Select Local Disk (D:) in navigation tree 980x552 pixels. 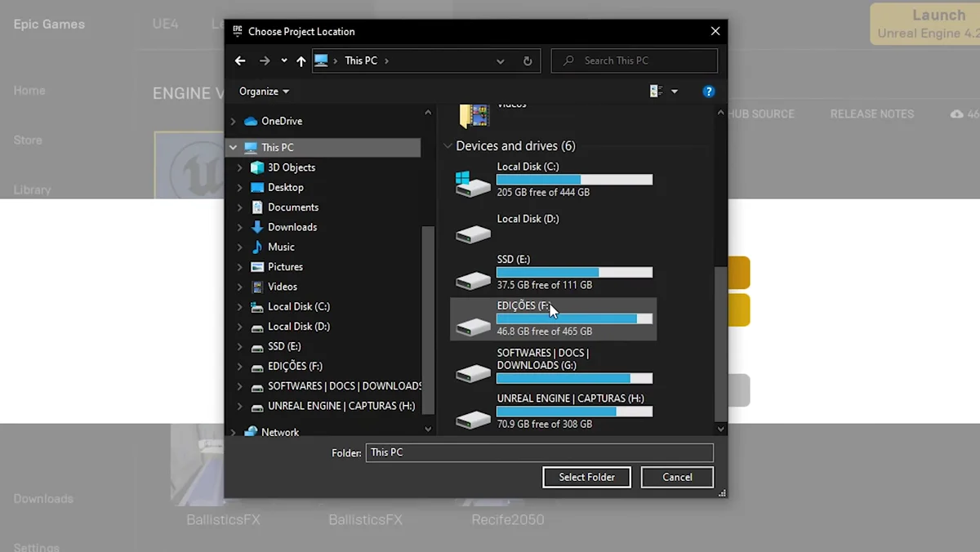(299, 327)
